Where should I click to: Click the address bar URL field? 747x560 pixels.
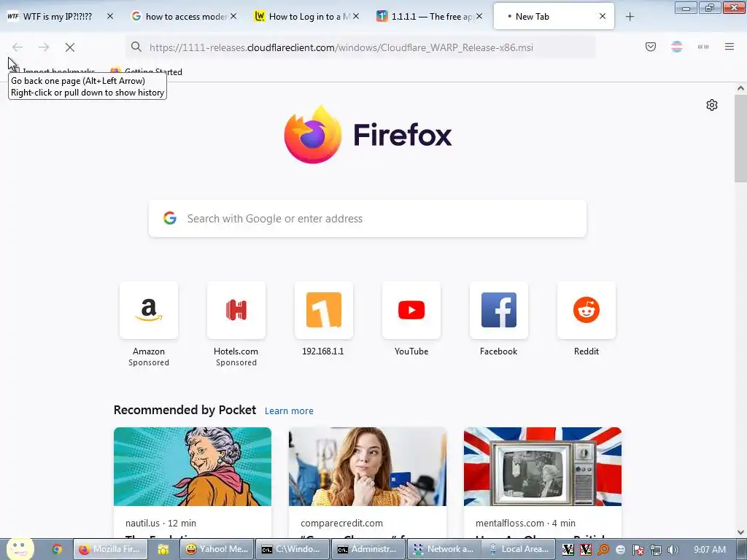click(x=360, y=47)
